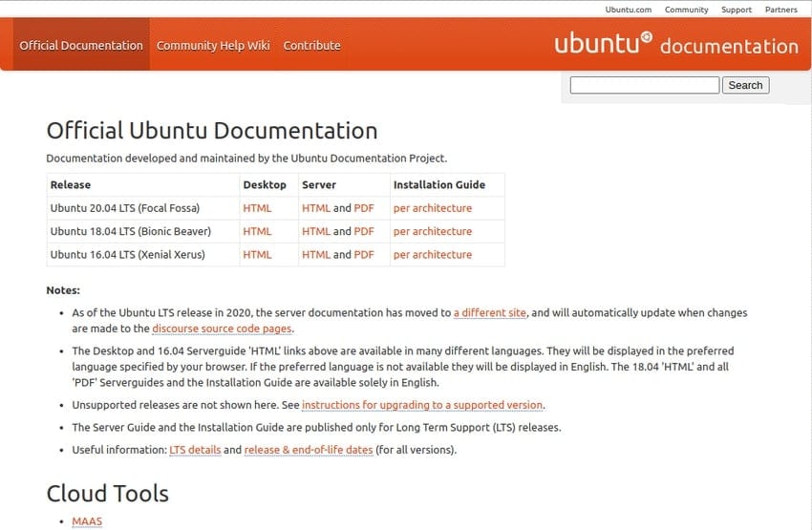Open Server PDF for Ubuntu 18.04
This screenshot has width=812, height=530.
(364, 231)
